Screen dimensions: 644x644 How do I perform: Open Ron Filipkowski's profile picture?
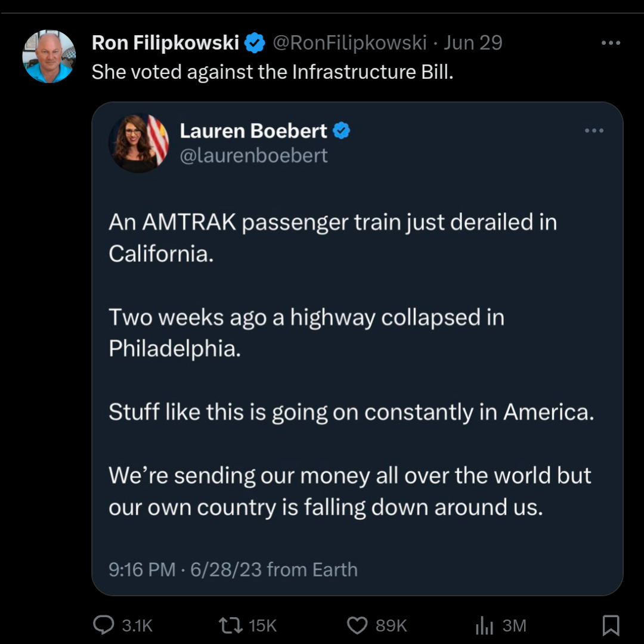[49, 56]
